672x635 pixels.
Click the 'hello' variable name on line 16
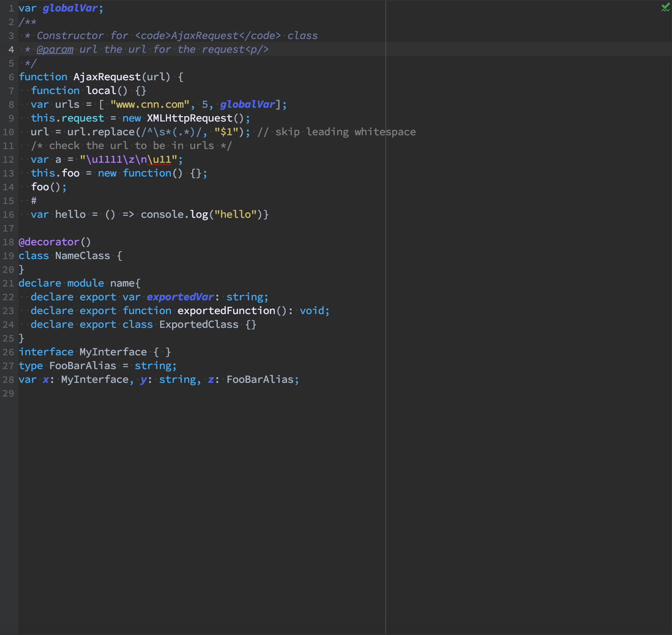tap(70, 214)
